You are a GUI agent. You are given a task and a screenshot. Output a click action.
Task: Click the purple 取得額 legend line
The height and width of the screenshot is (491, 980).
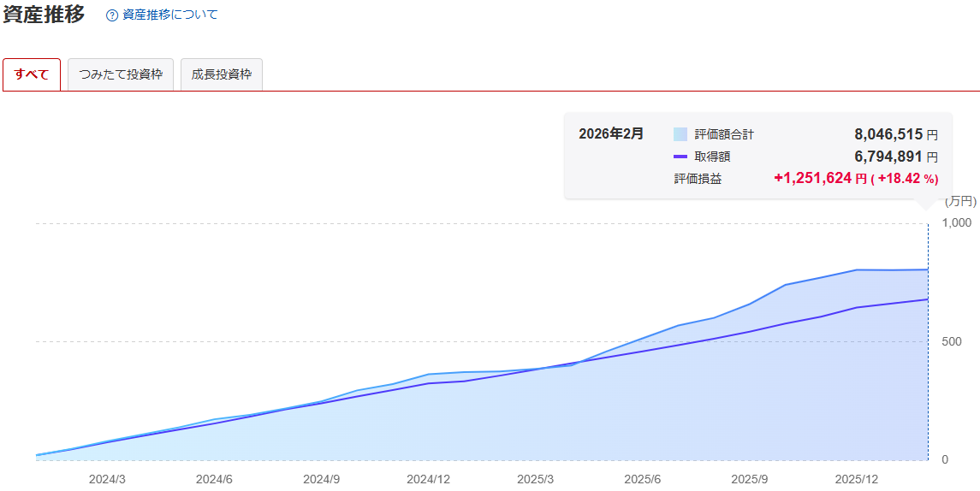tap(680, 157)
